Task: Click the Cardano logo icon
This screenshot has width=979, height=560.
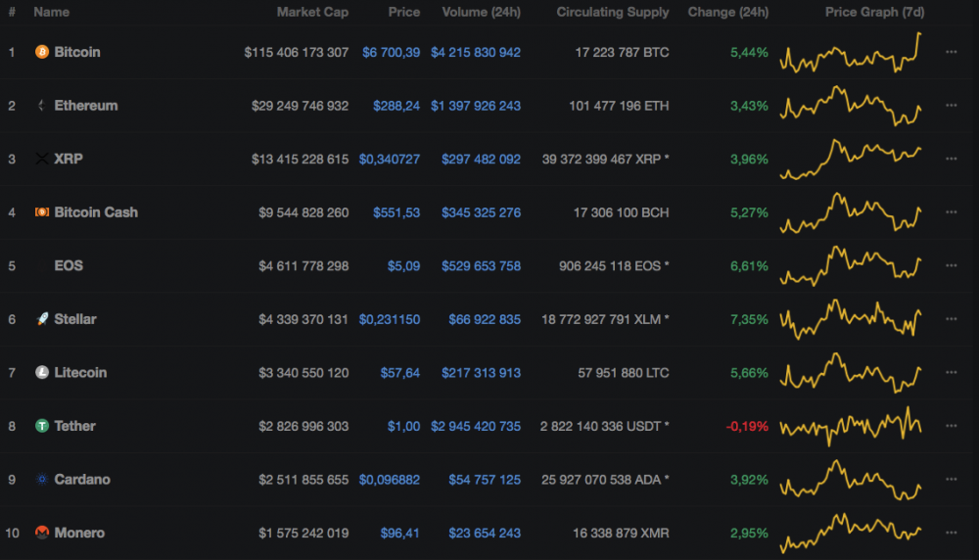Action: pyautogui.click(x=42, y=480)
